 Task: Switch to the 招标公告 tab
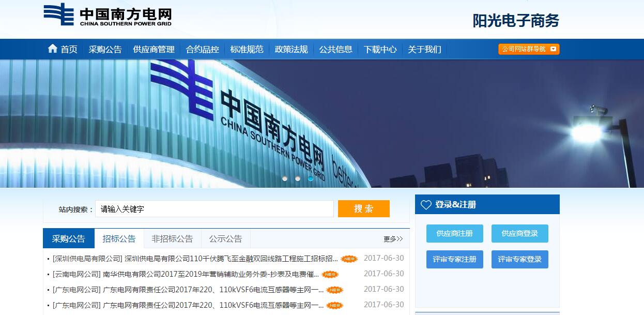tap(119, 238)
